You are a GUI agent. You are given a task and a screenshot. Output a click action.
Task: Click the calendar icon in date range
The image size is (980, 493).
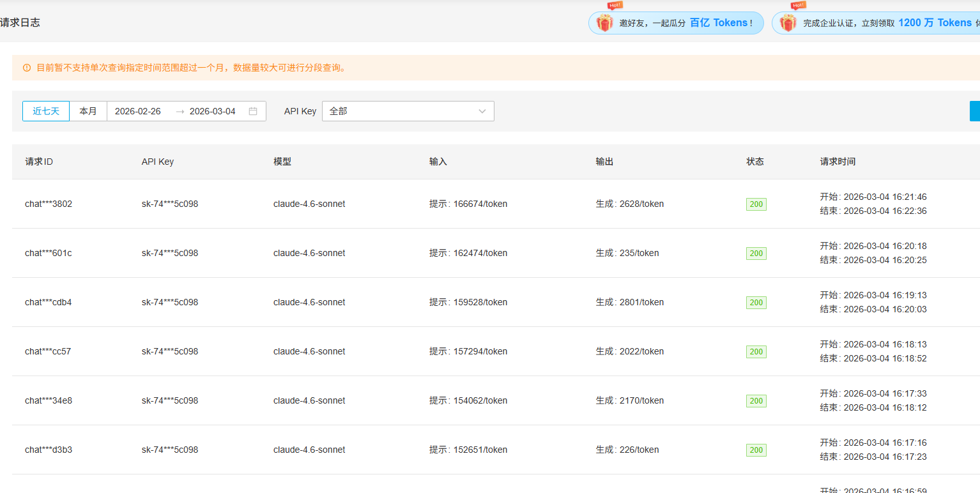pyautogui.click(x=253, y=111)
